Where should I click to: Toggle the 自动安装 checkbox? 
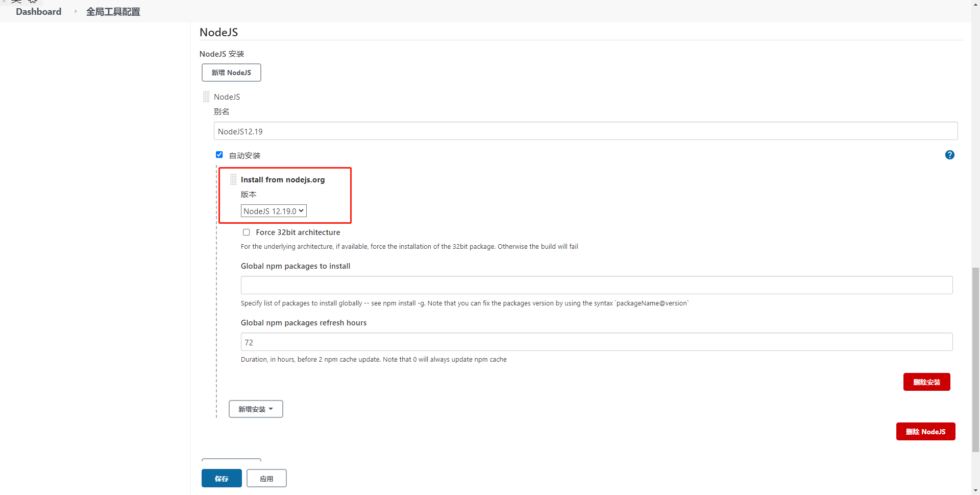[x=219, y=155]
